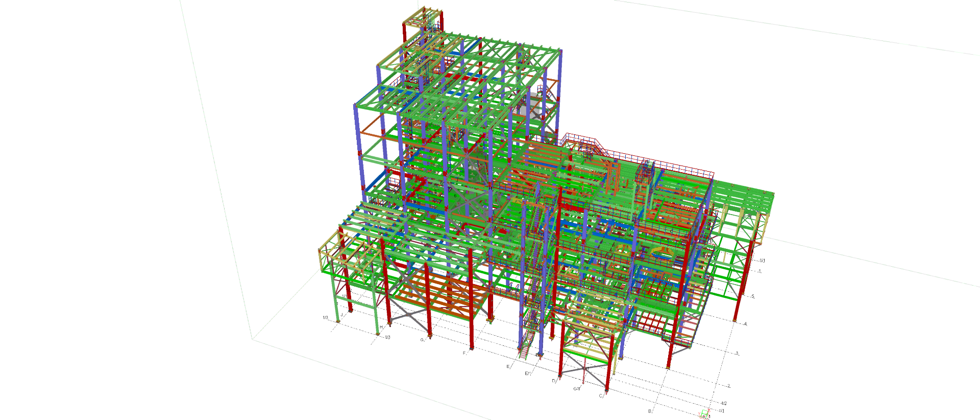980x420 pixels.
Task: Click grid label 4/2
Action: click(724, 403)
